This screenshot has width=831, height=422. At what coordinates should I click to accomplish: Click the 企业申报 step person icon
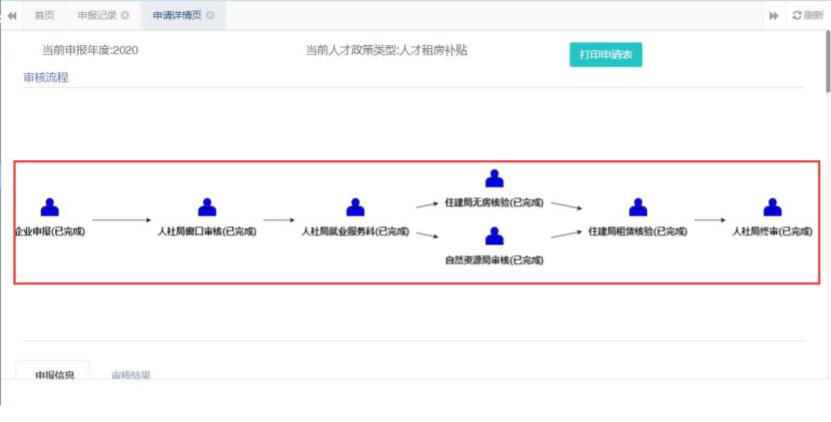[49, 207]
